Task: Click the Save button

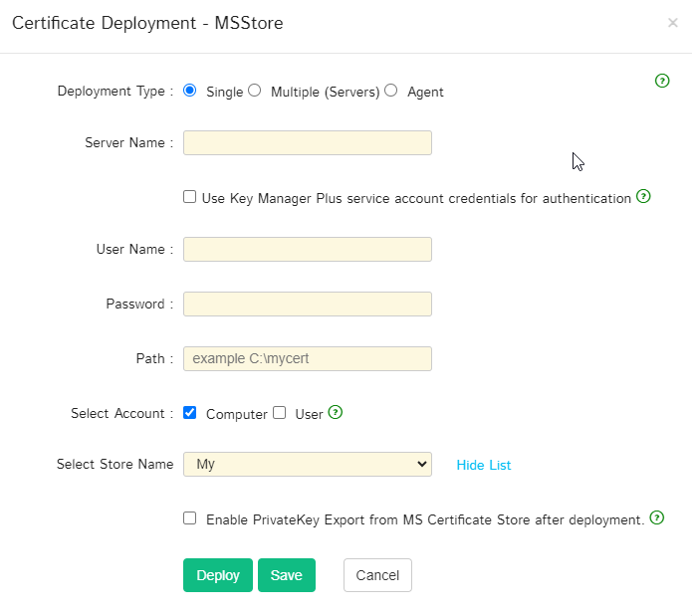Action: tap(286, 575)
